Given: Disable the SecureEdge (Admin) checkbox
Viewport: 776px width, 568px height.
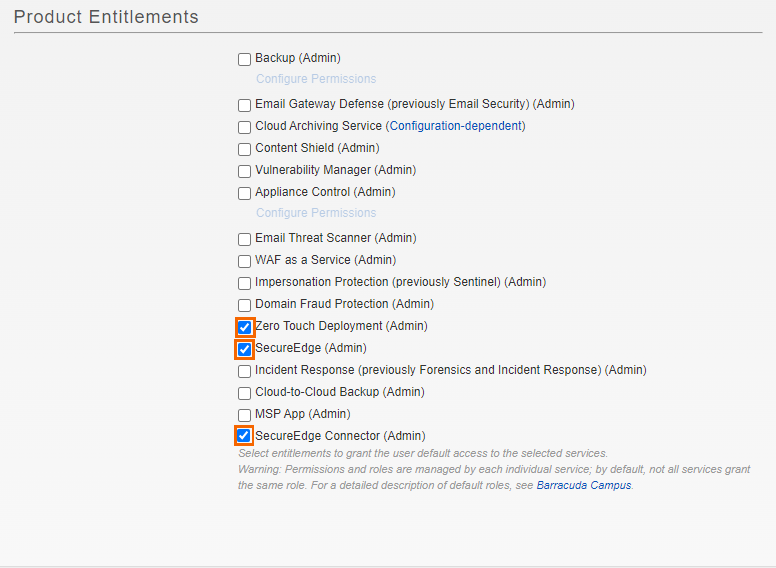Looking at the screenshot, I should [x=244, y=349].
